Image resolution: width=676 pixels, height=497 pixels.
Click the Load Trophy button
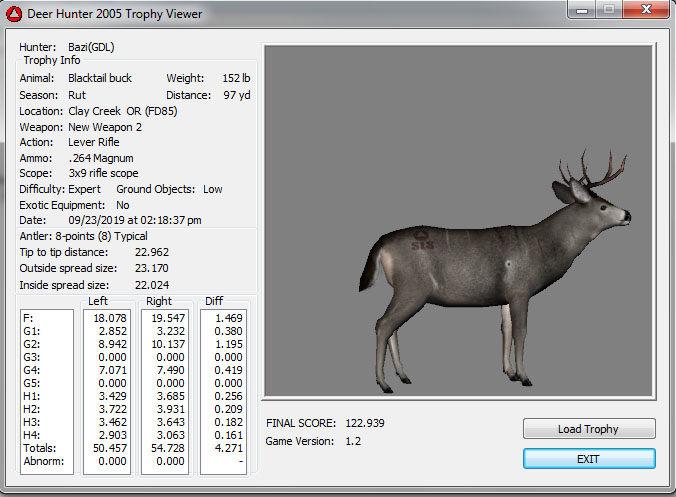pos(589,428)
